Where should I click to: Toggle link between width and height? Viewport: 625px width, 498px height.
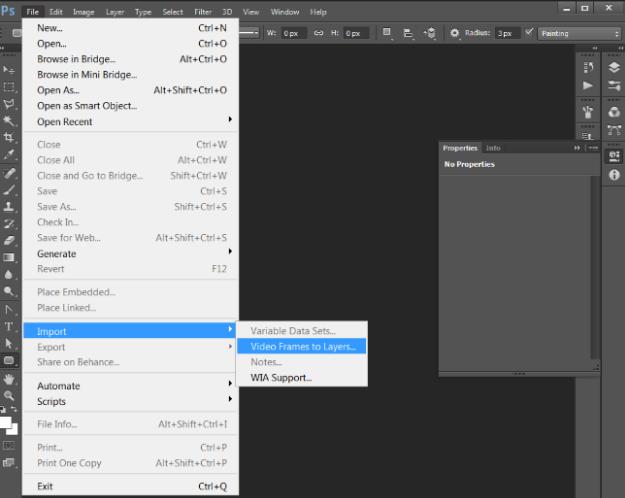318,33
